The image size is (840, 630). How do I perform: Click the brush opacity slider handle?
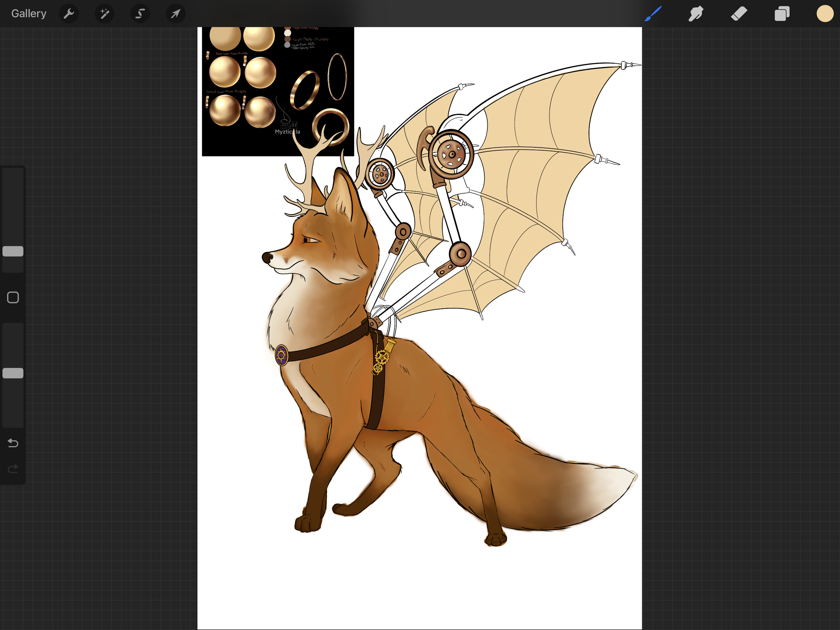point(13,373)
